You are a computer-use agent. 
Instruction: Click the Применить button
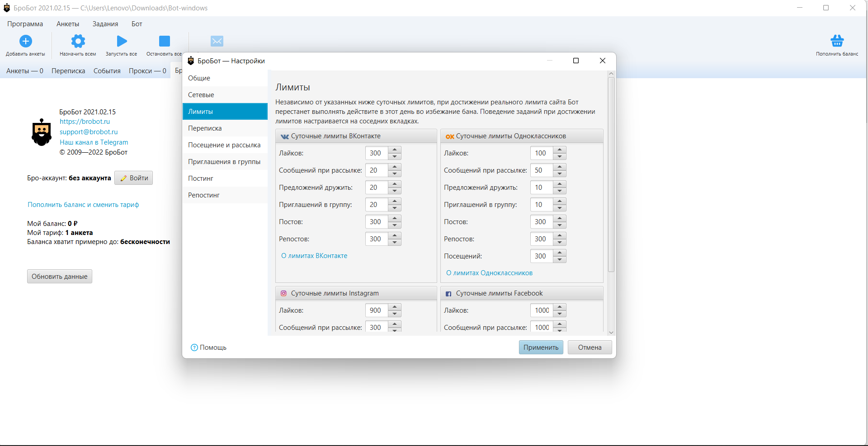click(x=541, y=347)
